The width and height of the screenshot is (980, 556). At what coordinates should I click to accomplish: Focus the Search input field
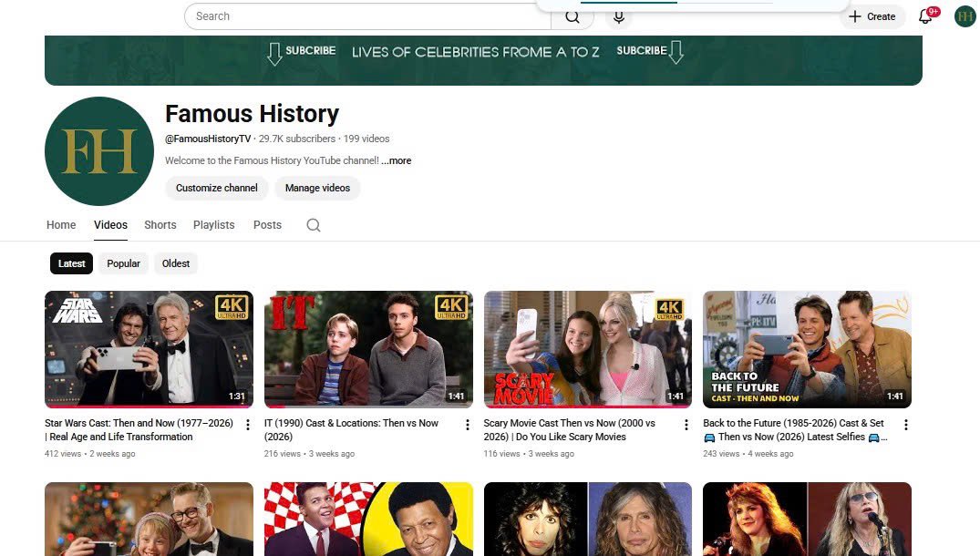367,16
